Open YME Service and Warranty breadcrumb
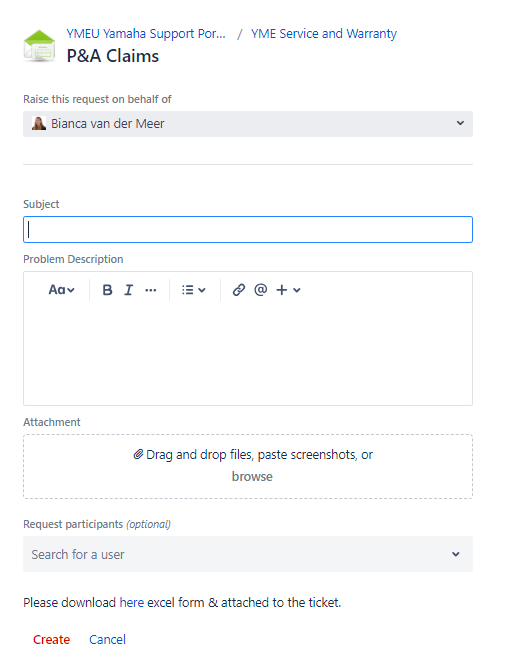 (324, 34)
